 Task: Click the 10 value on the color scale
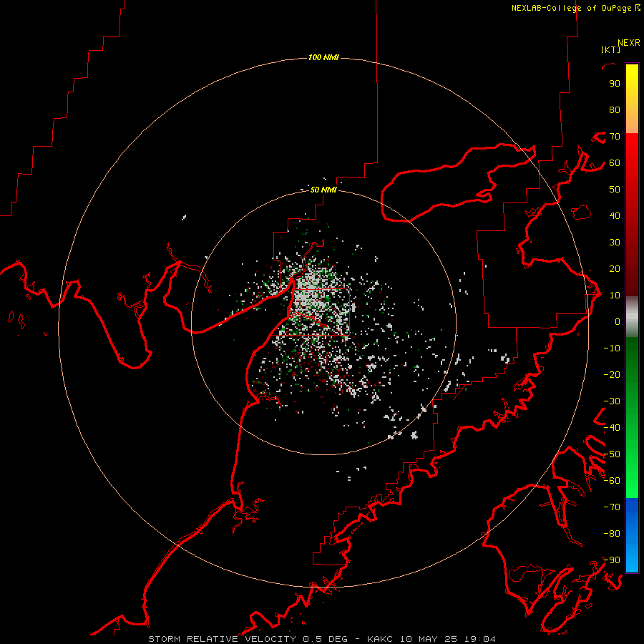coord(615,296)
